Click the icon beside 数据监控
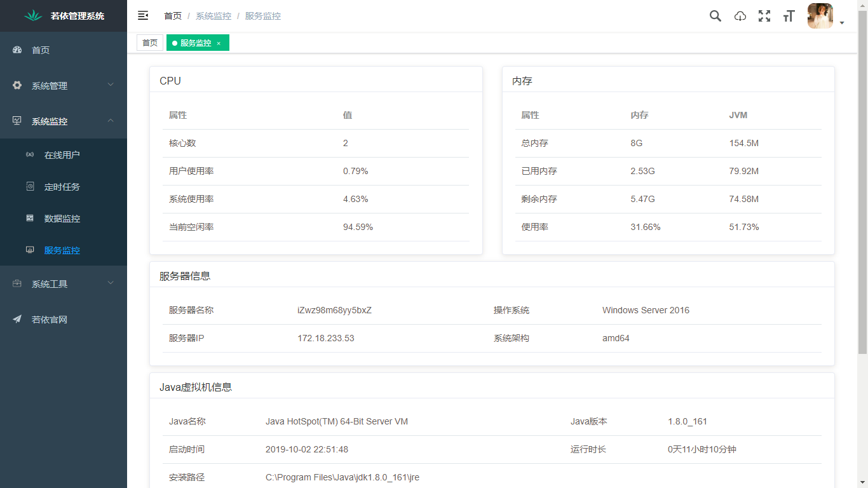The image size is (868, 488). click(30, 219)
